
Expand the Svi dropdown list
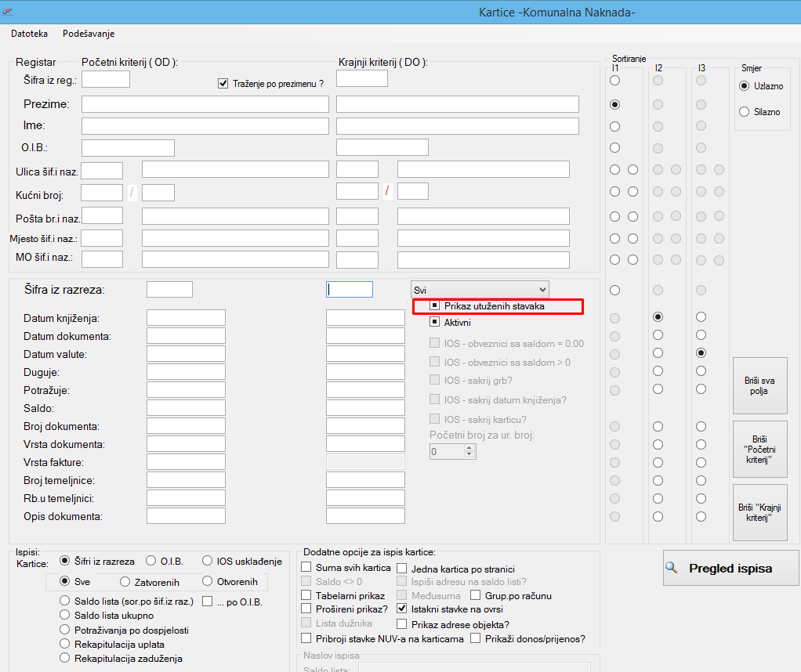(x=539, y=290)
